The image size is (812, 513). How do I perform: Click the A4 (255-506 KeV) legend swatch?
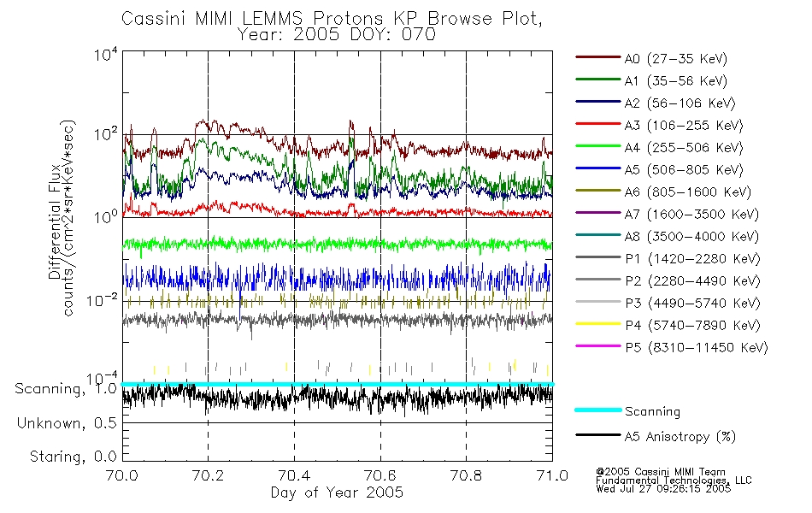pos(598,147)
